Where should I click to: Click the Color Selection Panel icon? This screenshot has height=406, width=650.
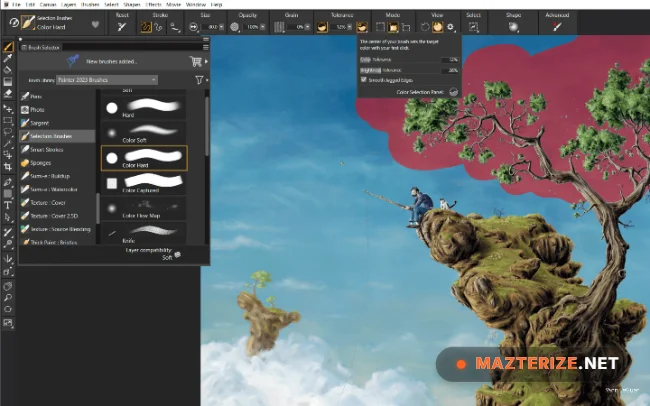click(454, 92)
